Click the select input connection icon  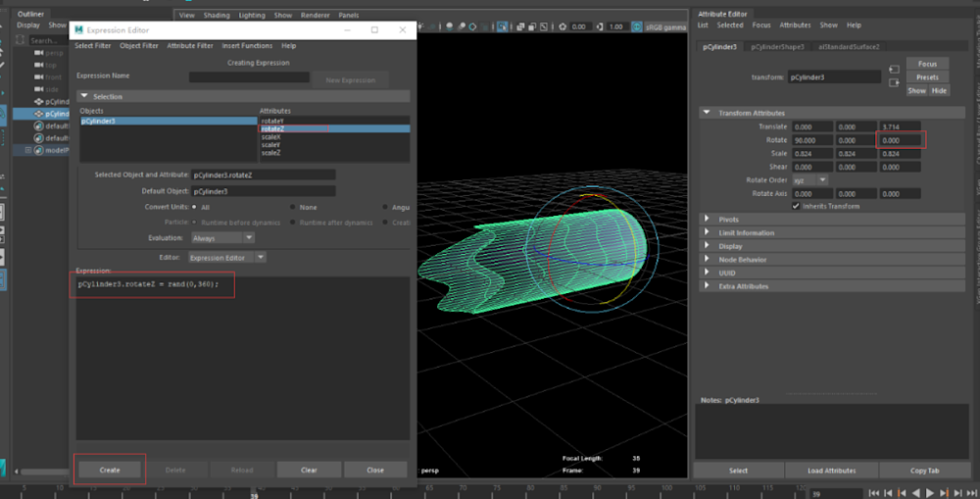(894, 70)
